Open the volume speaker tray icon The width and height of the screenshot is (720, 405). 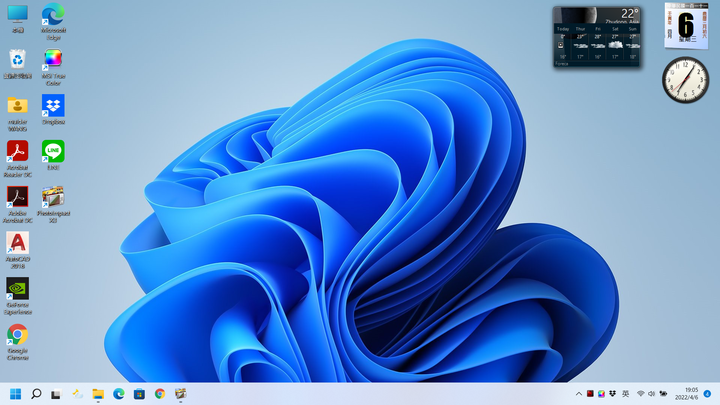pos(651,394)
